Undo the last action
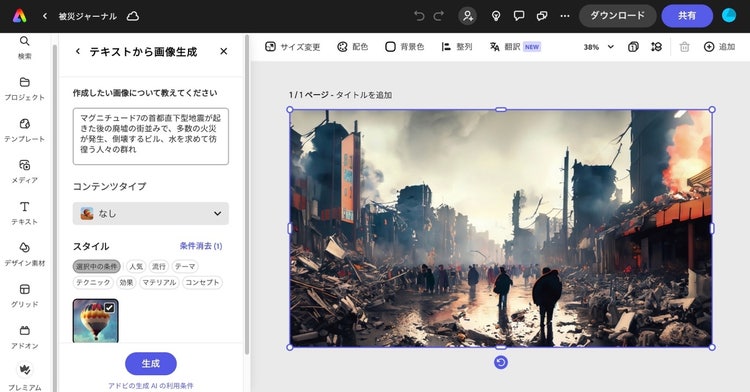This screenshot has width=750, height=392. (419, 16)
